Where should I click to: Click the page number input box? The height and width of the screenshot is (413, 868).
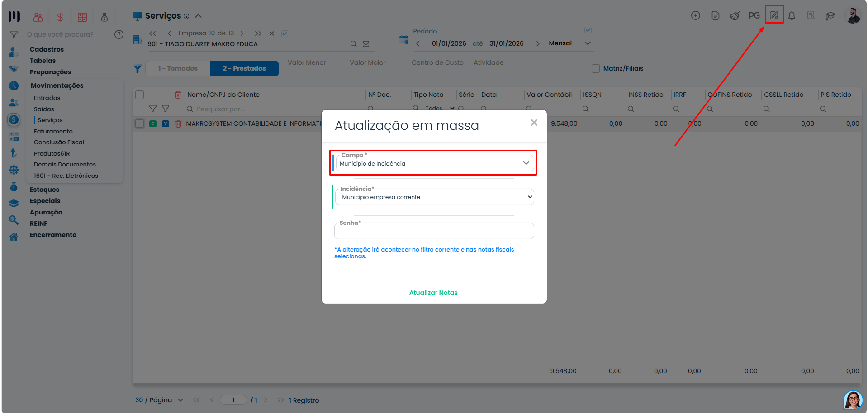233,400
